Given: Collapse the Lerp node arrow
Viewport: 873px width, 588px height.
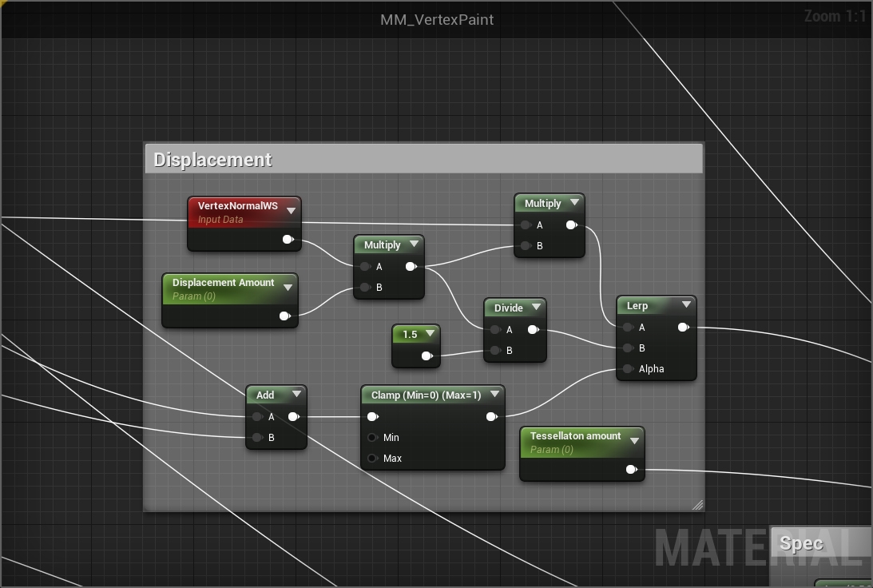Looking at the screenshot, I should 686,304.
